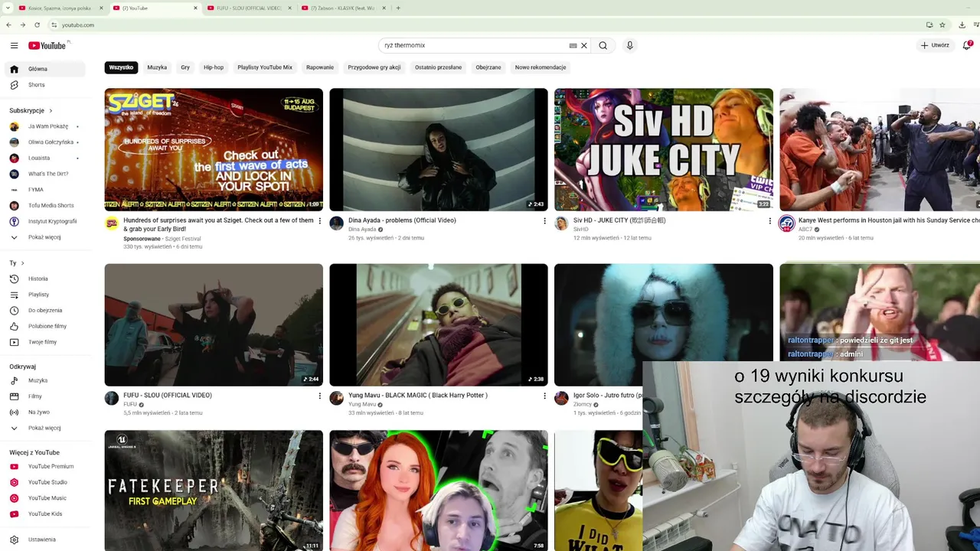Click the browser address bar
This screenshot has height=551, width=980.
tap(490, 24)
